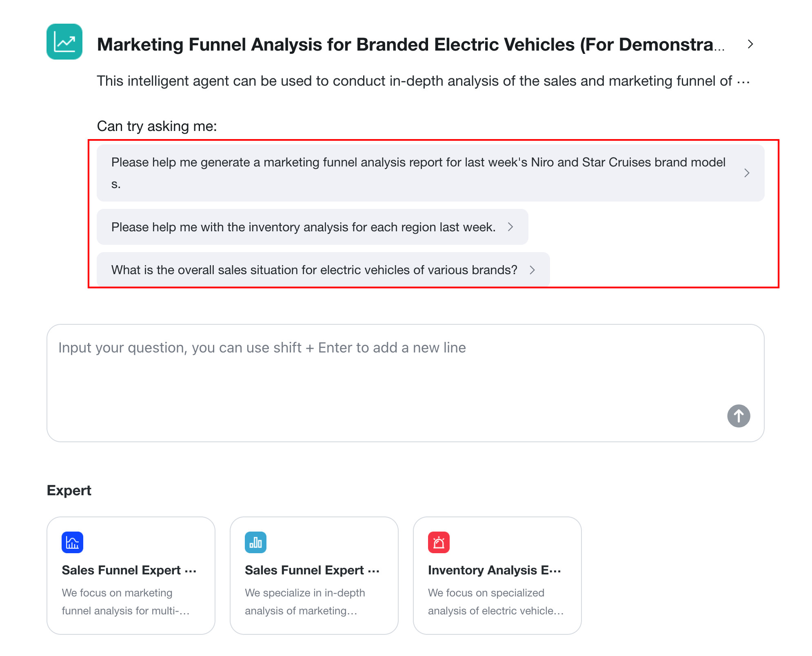Click "We focus on marketing funnel analysis" description
The width and height of the screenshot is (812, 656).
[126, 602]
